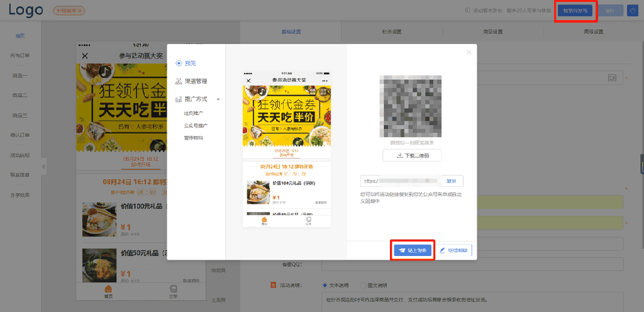Select 首页 in the left page list
644x312 pixels.
click(x=20, y=36)
